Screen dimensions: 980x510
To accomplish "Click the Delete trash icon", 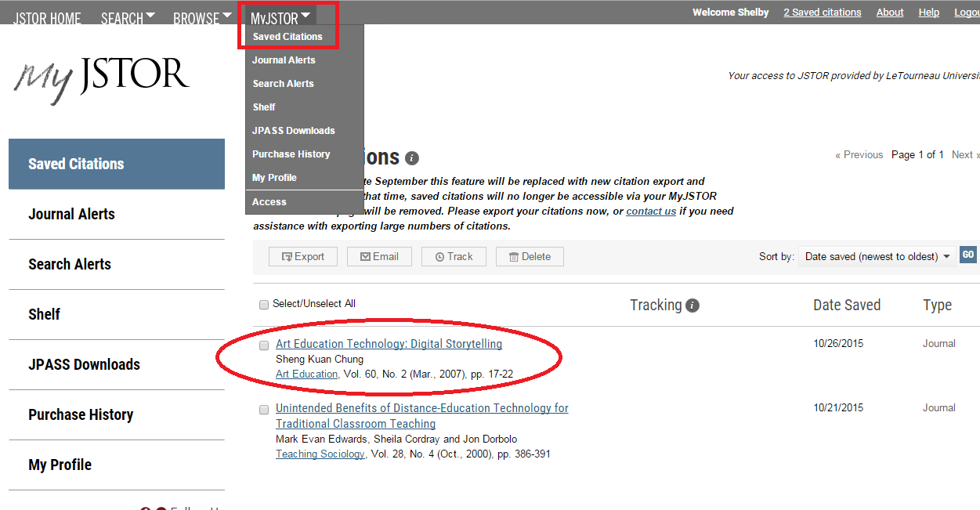I will coord(514,256).
